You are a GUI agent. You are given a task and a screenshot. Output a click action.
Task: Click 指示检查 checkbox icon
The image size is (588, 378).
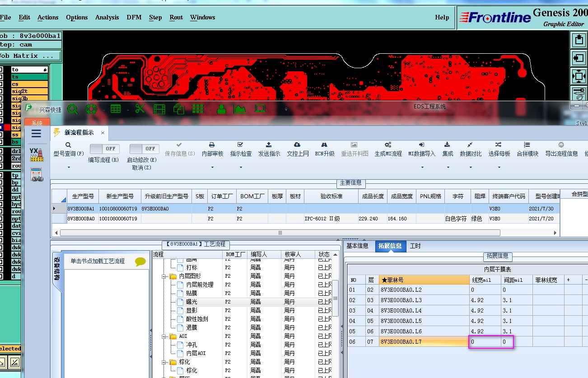point(240,145)
